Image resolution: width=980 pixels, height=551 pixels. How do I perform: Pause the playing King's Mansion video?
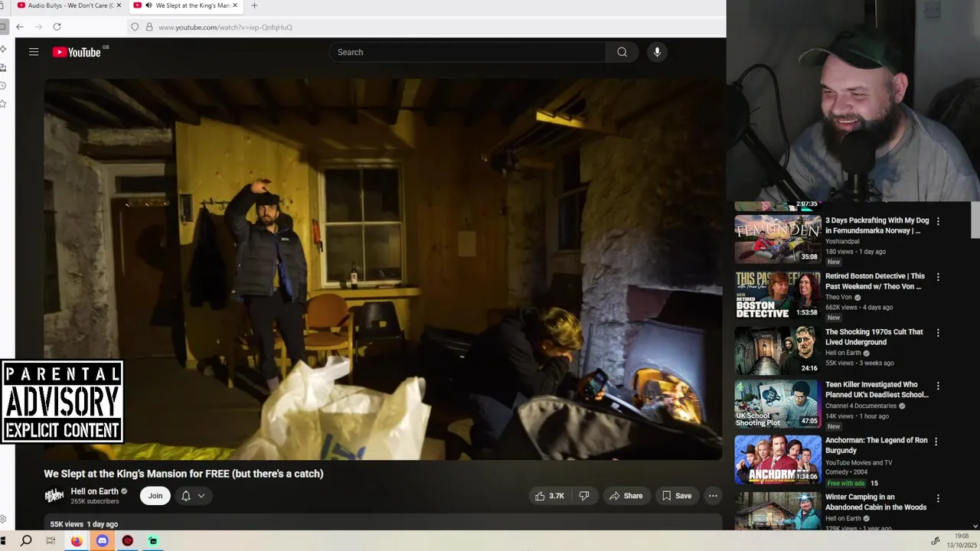point(383,269)
